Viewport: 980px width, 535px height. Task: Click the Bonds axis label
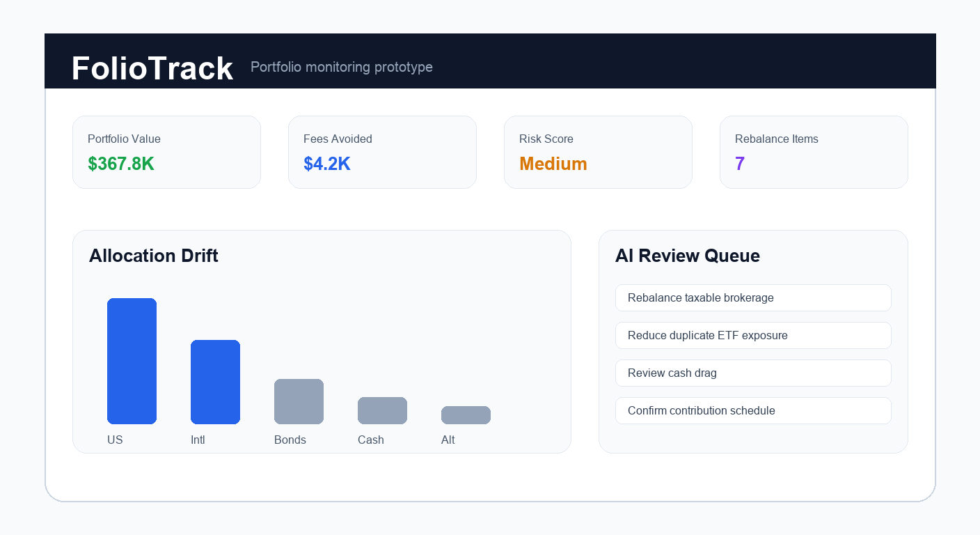tap(290, 440)
